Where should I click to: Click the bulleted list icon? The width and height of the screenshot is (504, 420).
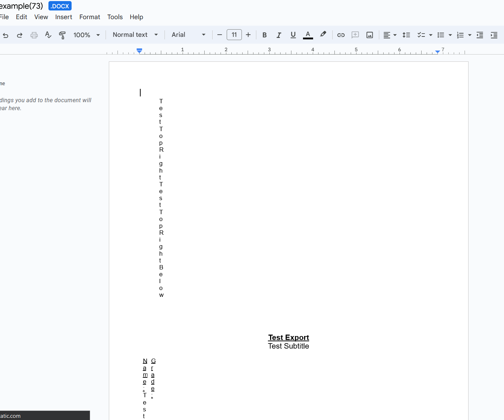coord(441,35)
